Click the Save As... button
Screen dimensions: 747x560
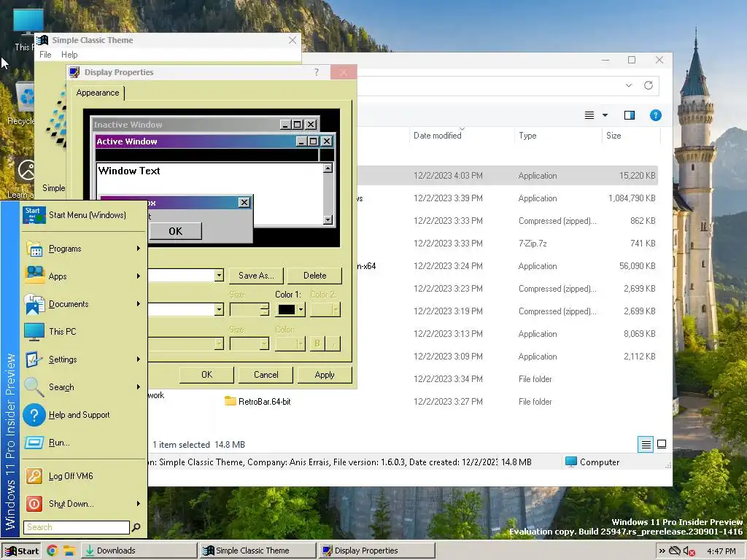click(x=256, y=275)
